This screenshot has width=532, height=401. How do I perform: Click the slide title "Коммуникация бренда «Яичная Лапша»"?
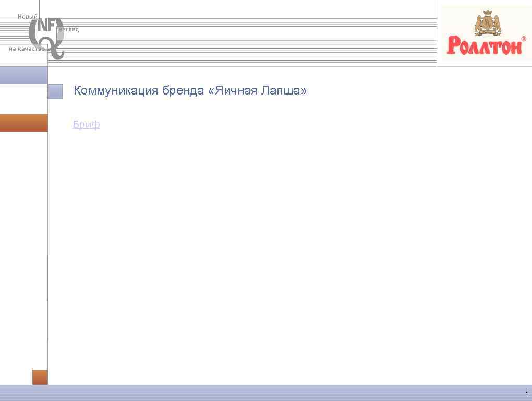coord(190,91)
